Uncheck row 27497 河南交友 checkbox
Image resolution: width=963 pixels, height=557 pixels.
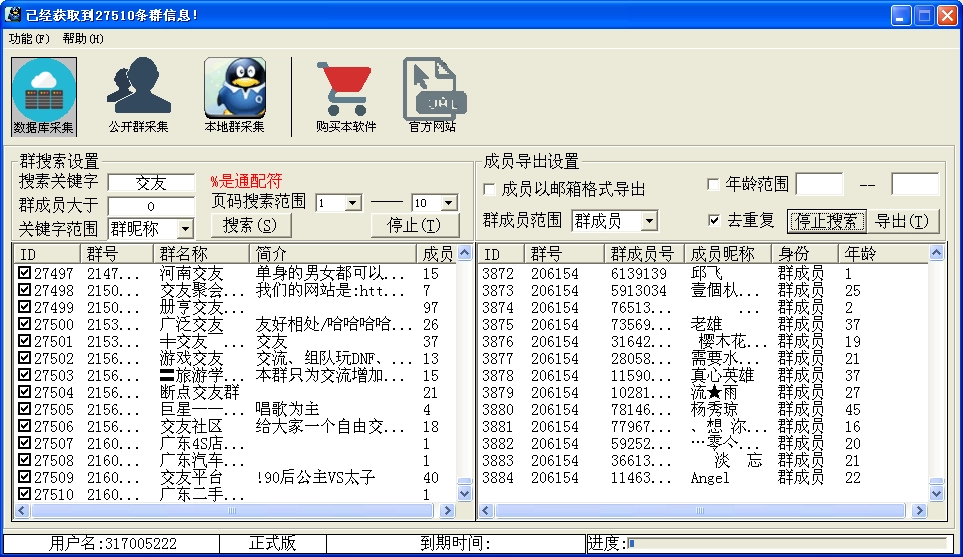pyautogui.click(x=25, y=273)
